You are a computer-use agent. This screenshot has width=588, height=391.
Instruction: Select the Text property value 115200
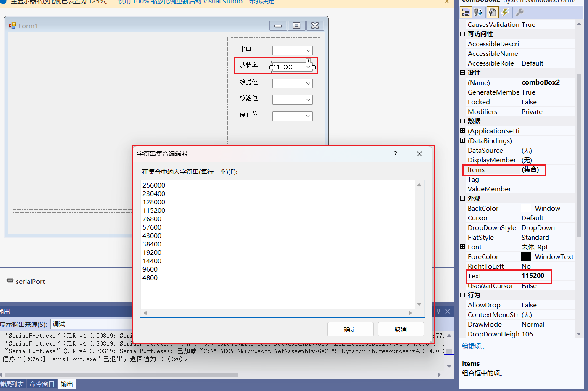[x=533, y=276]
